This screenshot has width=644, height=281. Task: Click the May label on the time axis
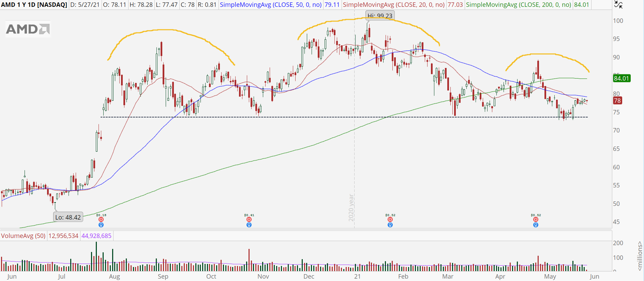point(550,277)
